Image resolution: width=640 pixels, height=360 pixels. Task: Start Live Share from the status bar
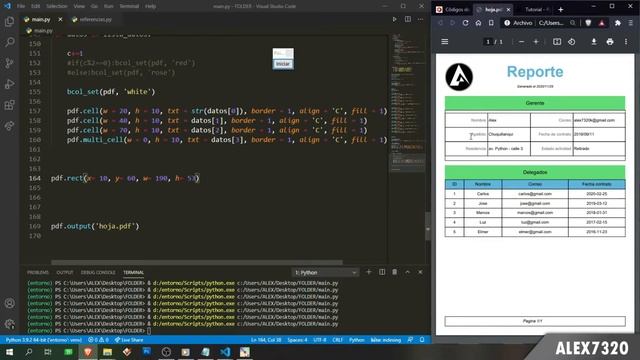point(129,340)
